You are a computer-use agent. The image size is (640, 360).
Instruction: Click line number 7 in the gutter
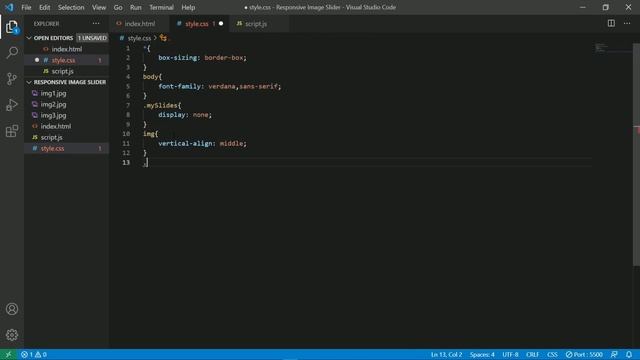(x=128, y=105)
